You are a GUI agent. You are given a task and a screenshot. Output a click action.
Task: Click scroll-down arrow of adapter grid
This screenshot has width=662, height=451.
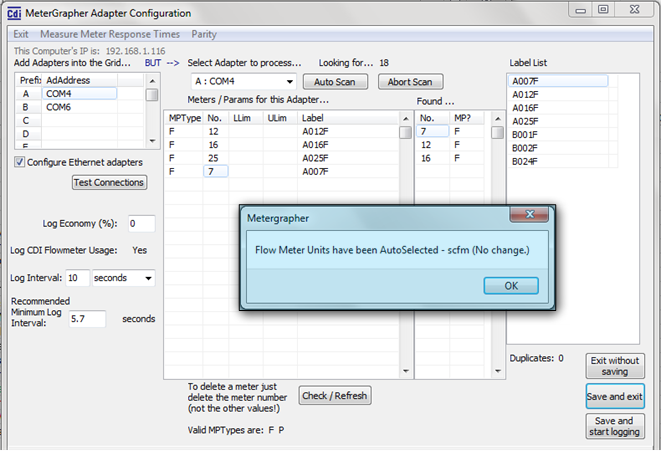click(x=152, y=141)
